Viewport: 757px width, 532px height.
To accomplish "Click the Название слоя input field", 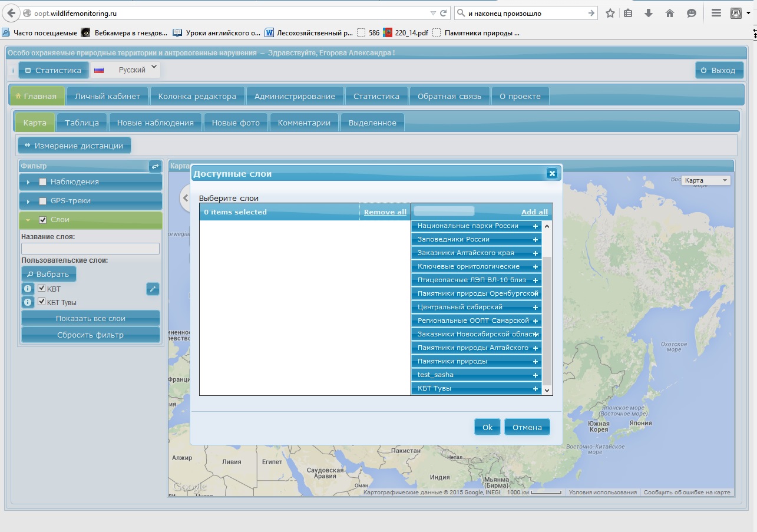I will pos(90,249).
